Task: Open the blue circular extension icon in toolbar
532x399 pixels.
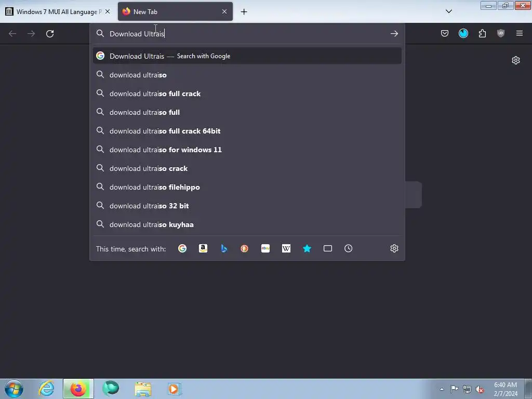Action: point(463,33)
